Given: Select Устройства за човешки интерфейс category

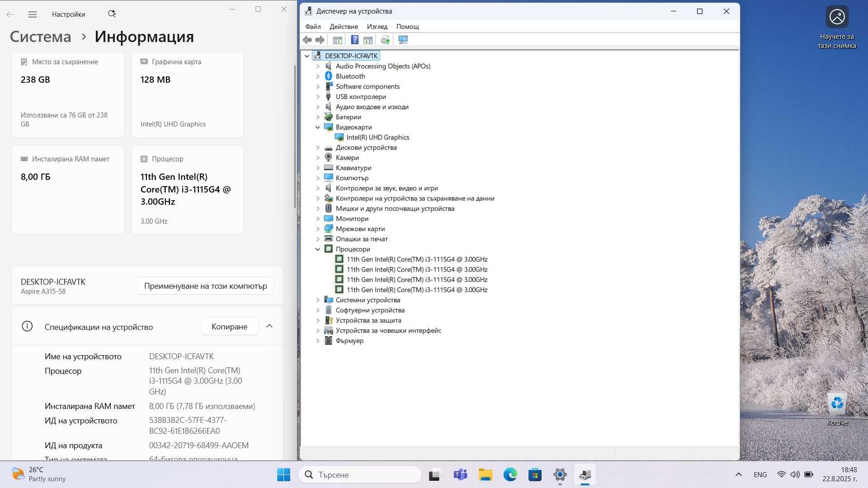Looking at the screenshot, I should (388, 331).
